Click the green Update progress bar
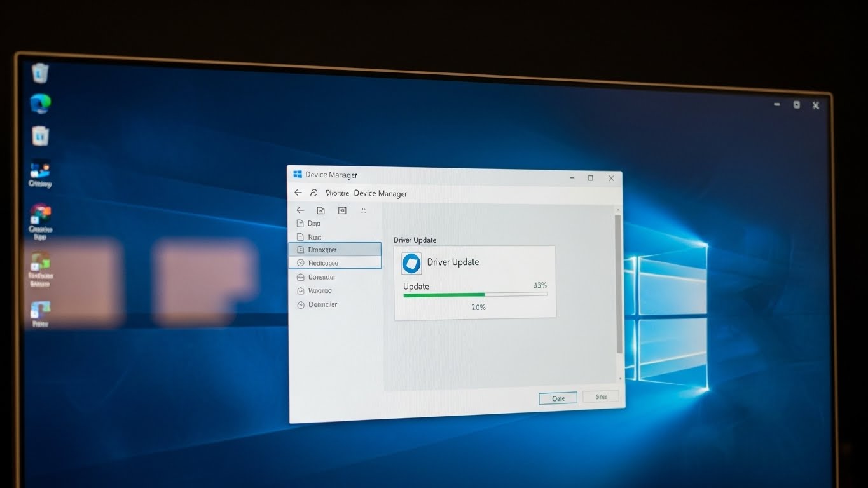 click(x=475, y=295)
